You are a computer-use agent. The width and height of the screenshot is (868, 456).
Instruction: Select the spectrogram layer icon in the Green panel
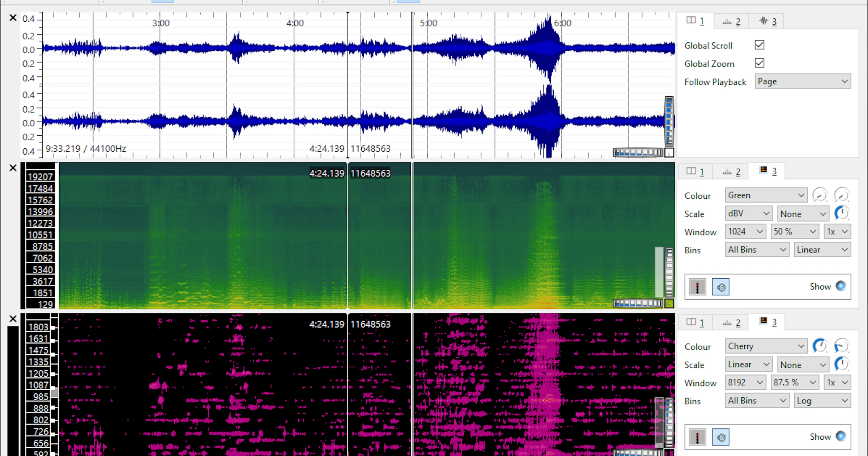pyautogui.click(x=721, y=287)
